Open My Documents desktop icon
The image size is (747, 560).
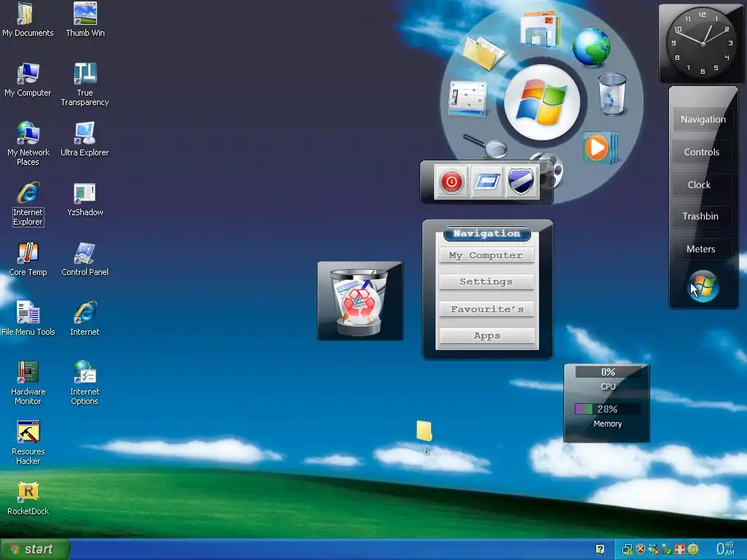click(28, 20)
